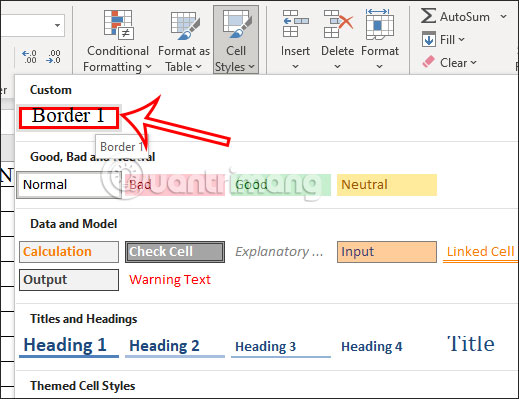Viewport: 519px width, 399px height.
Task: Click the Insert cells icon
Action: [295, 23]
